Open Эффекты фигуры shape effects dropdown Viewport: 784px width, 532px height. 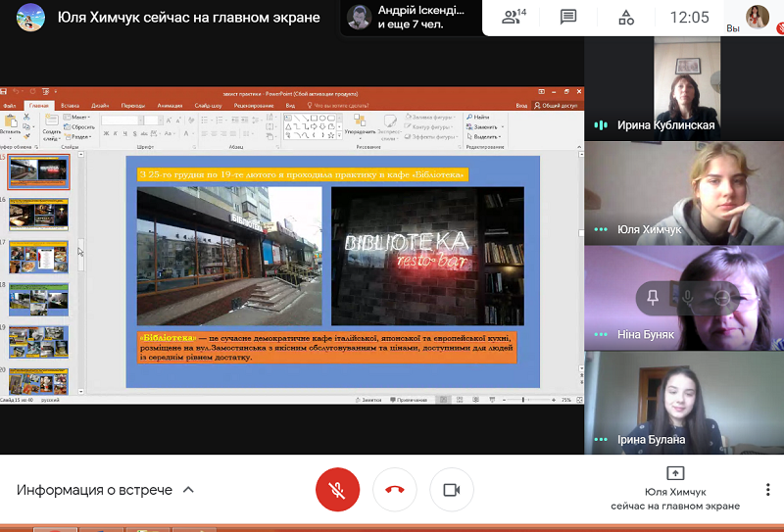pyautogui.click(x=431, y=136)
